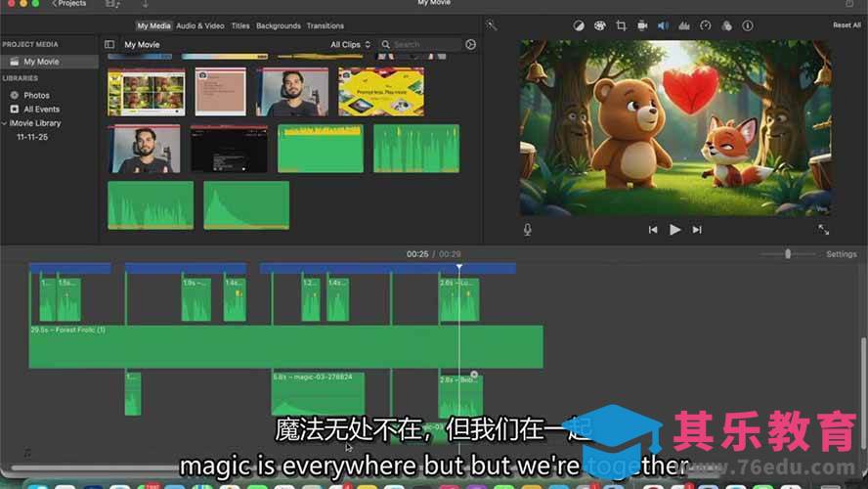868x489 pixels.
Task: Select the Cropping tool
Action: [x=621, y=25]
